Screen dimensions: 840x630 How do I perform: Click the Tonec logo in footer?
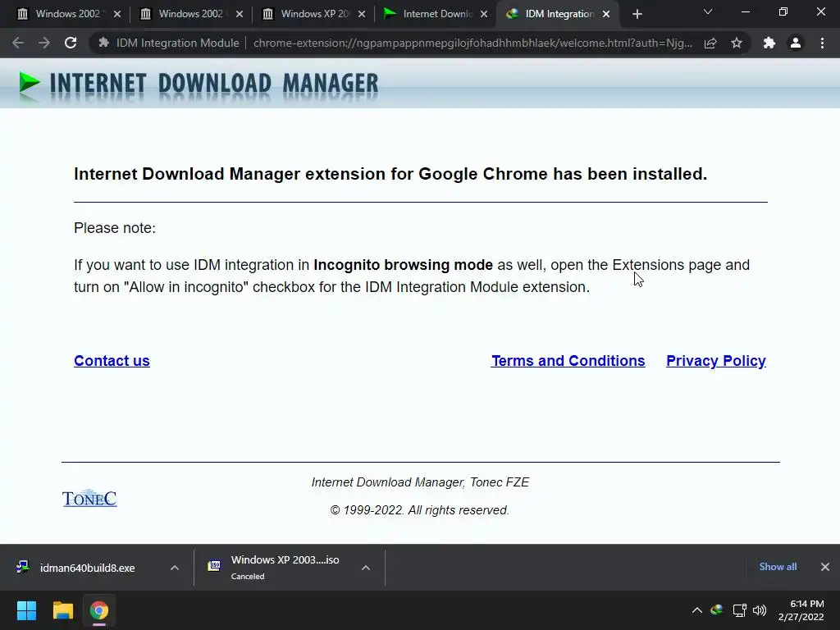click(89, 498)
